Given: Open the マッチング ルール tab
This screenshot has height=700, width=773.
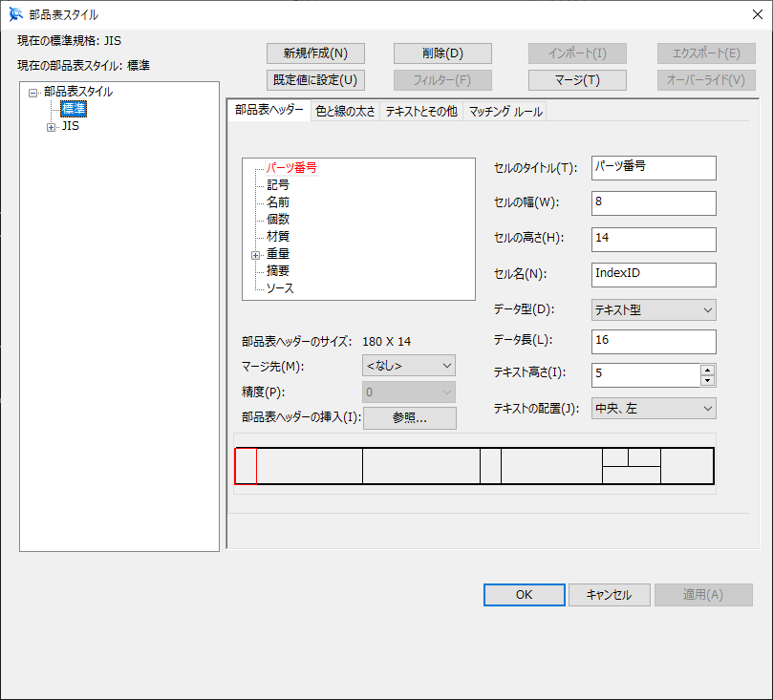Looking at the screenshot, I should [505, 111].
